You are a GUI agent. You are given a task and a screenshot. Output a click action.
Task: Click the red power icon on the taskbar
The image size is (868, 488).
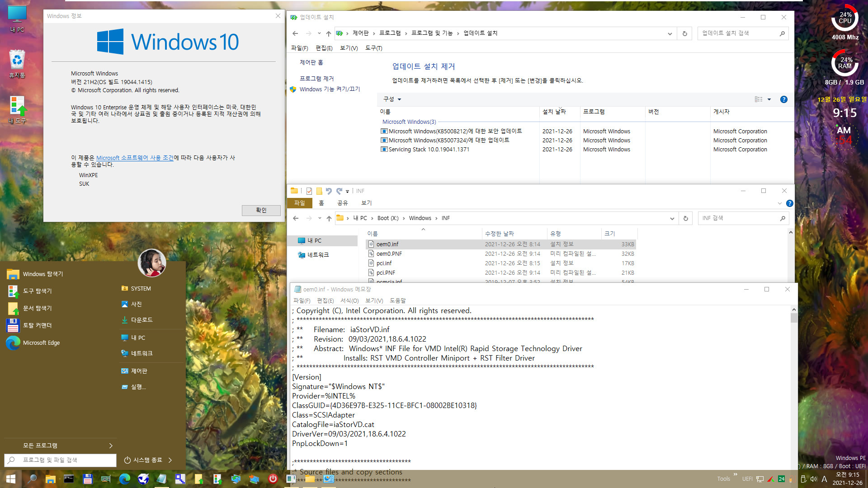(x=273, y=479)
